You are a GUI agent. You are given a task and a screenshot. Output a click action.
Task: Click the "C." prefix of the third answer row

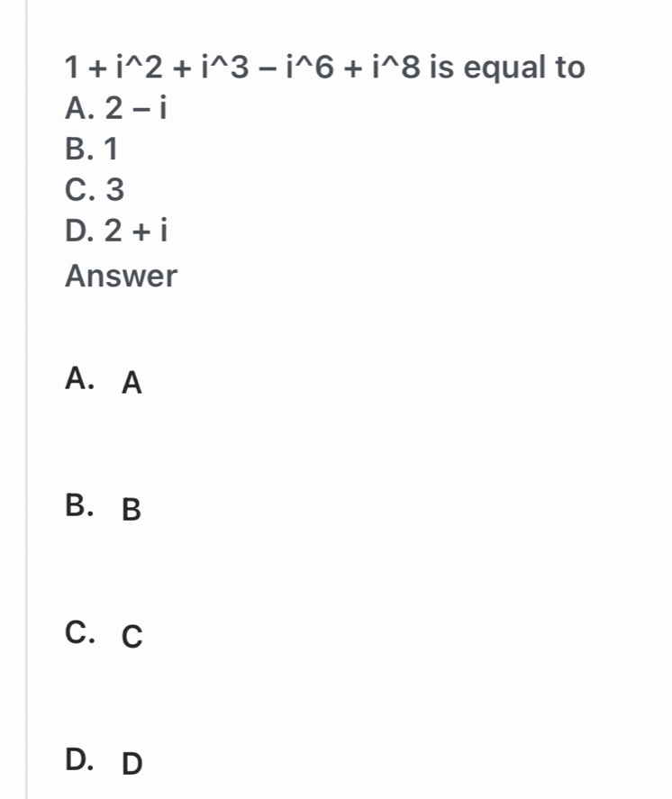(x=81, y=633)
